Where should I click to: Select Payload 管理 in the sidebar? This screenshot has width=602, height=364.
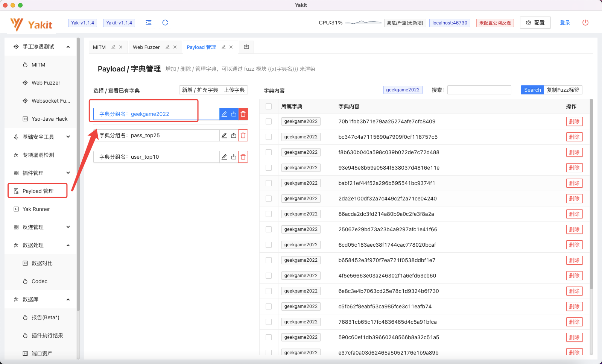(38, 191)
